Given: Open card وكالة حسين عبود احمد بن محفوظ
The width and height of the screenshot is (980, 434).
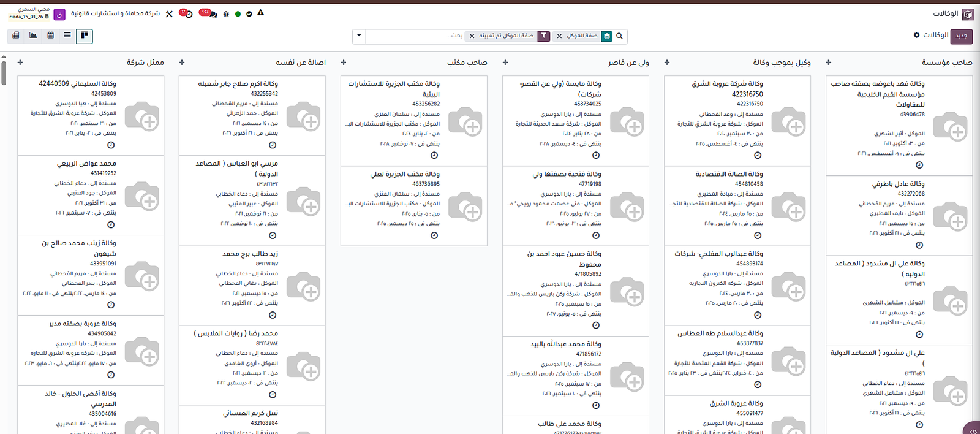Looking at the screenshot, I should pyautogui.click(x=576, y=291).
